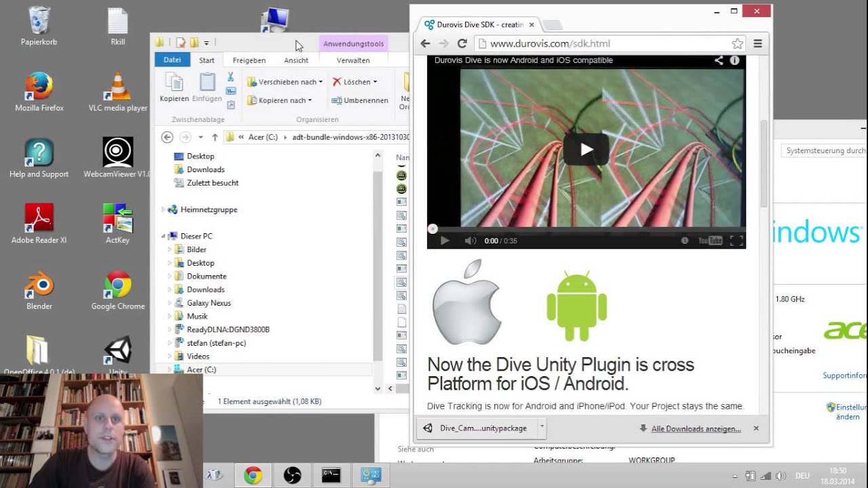Click the video share icon
Viewport: 868px width, 488px height.
point(719,60)
